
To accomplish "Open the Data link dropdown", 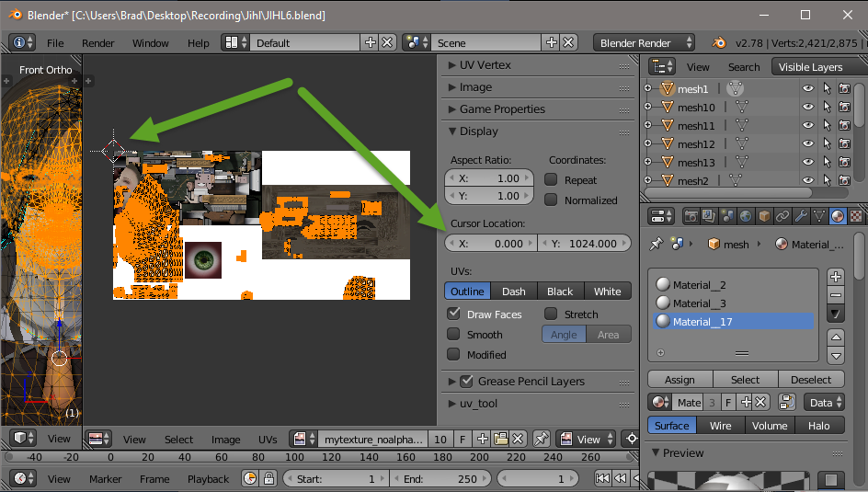I will coord(824,403).
